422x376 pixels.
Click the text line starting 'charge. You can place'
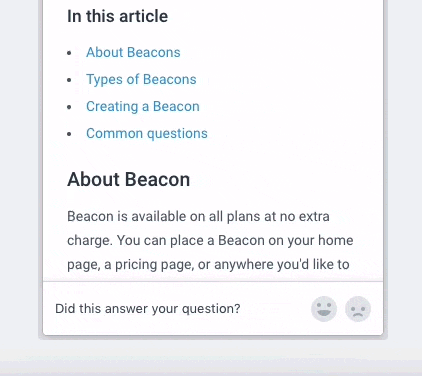(x=210, y=240)
